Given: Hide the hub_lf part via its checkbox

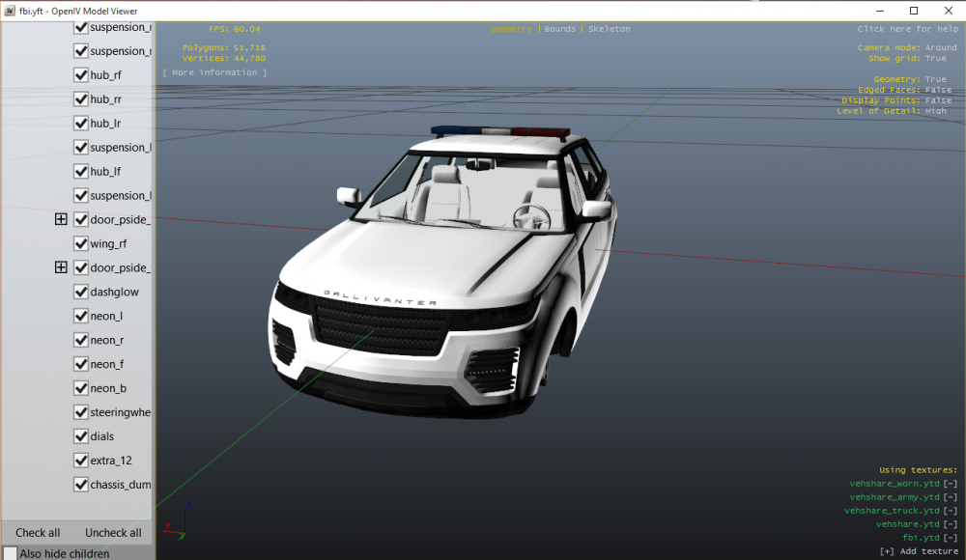Looking at the screenshot, I should pos(81,171).
